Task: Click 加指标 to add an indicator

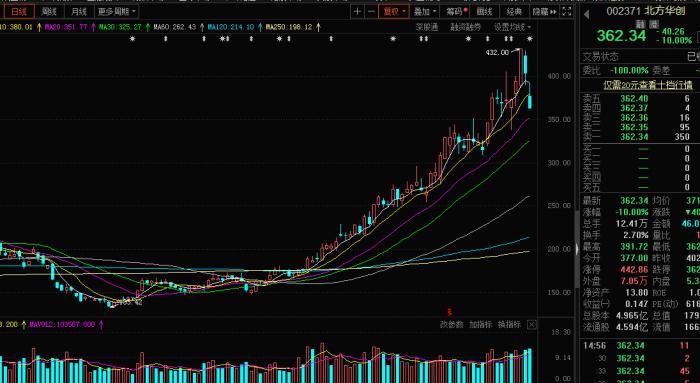Action: point(480,325)
